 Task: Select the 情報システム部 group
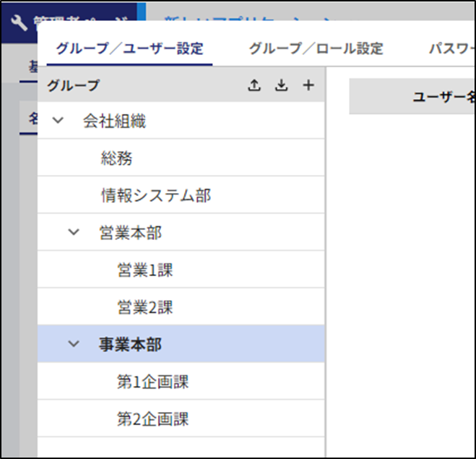point(156,196)
